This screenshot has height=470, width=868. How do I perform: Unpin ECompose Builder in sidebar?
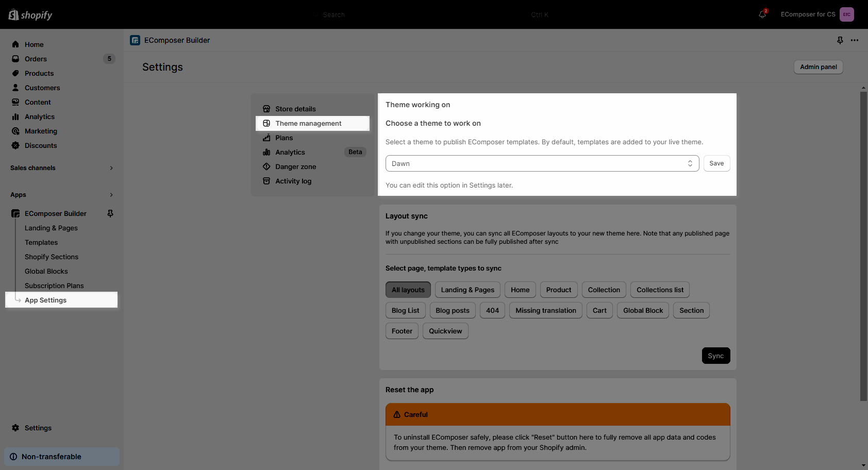pyautogui.click(x=110, y=213)
